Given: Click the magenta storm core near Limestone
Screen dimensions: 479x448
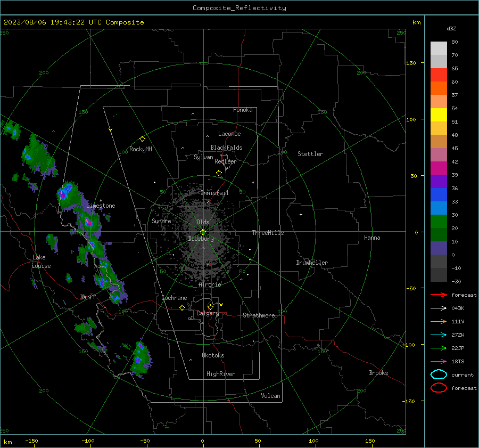Looking at the screenshot, I should [x=88, y=222].
